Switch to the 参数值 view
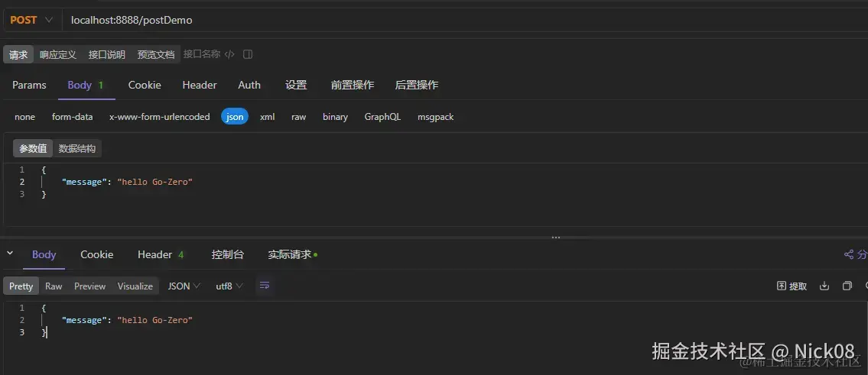The height and width of the screenshot is (375, 868). point(33,149)
